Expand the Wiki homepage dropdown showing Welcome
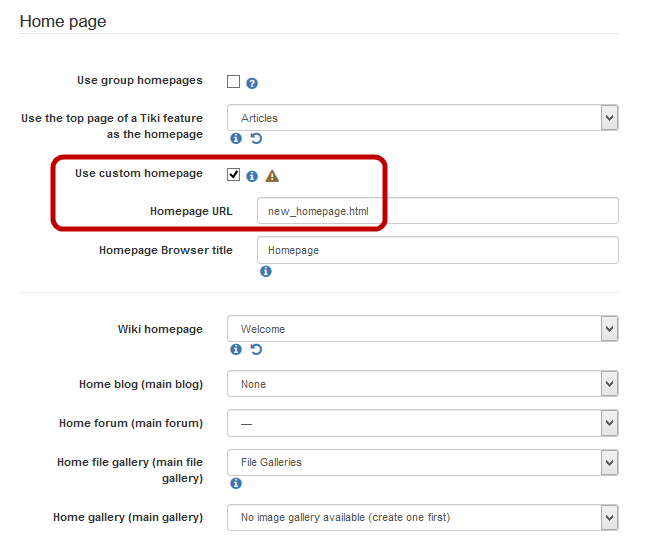The height and width of the screenshot is (542, 656). tap(422, 329)
